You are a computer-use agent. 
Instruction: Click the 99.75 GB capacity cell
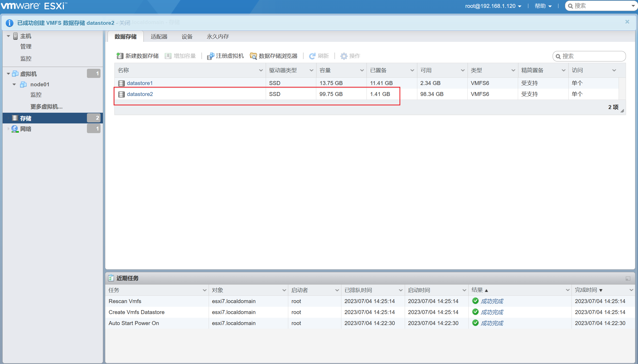click(x=341, y=94)
